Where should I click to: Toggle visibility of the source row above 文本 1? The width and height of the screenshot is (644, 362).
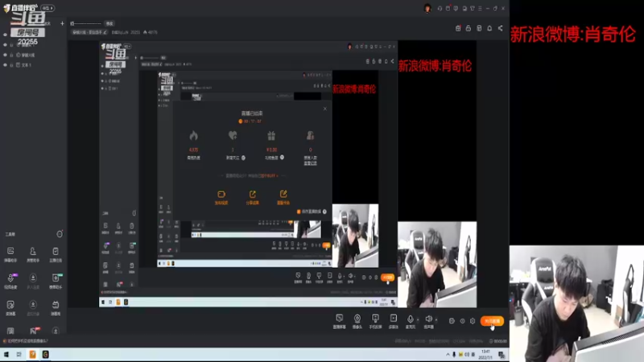click(6, 55)
